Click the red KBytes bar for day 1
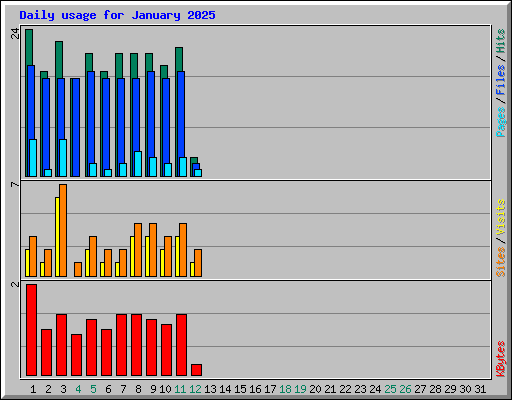Screen dimensions: 512x400 (x=31, y=330)
